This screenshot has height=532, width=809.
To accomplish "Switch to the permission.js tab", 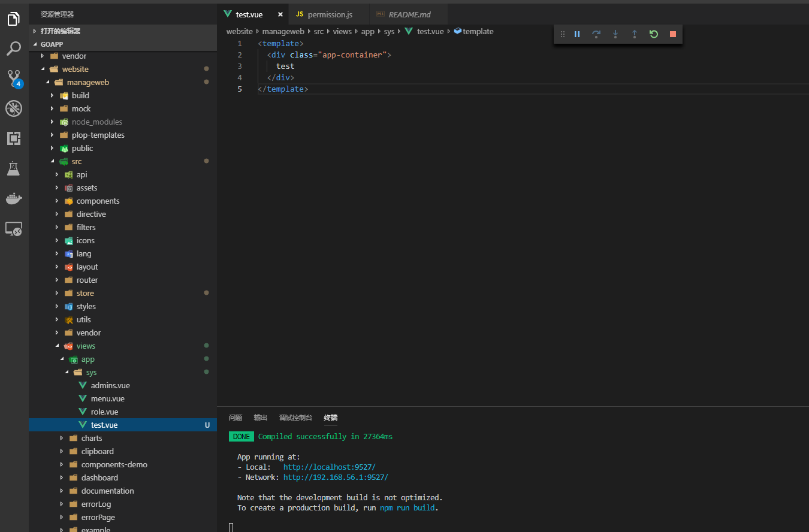I will (x=331, y=14).
